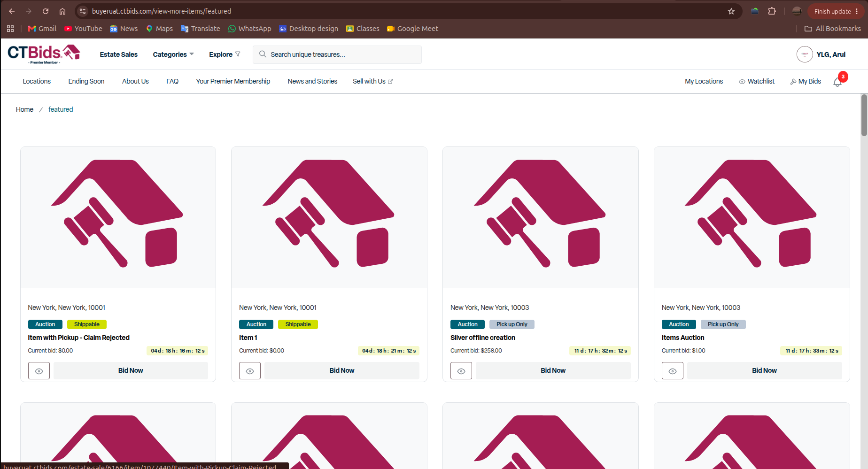Viewport: 868px width, 469px height.
Task: Reload the page
Action: [x=46, y=11]
